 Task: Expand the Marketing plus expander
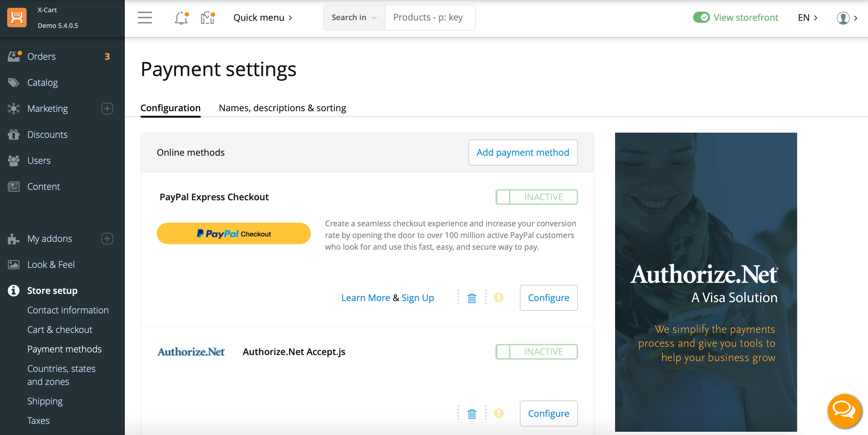(x=107, y=109)
